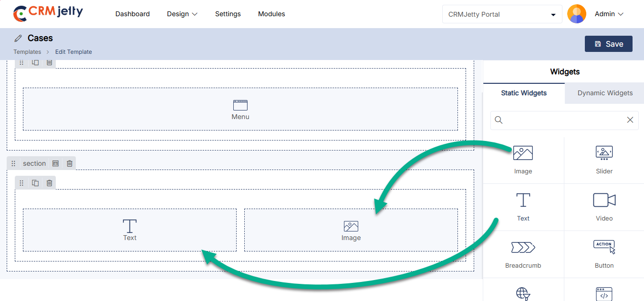The width and height of the screenshot is (644, 301).
Task: Open the Modules menu item
Action: (271, 14)
